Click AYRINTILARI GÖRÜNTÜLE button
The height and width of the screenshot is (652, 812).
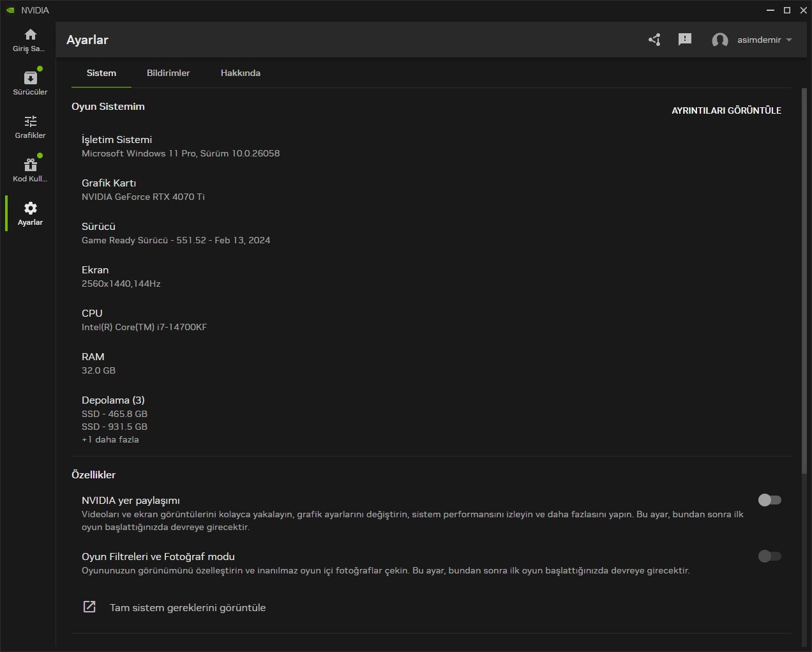pos(726,110)
